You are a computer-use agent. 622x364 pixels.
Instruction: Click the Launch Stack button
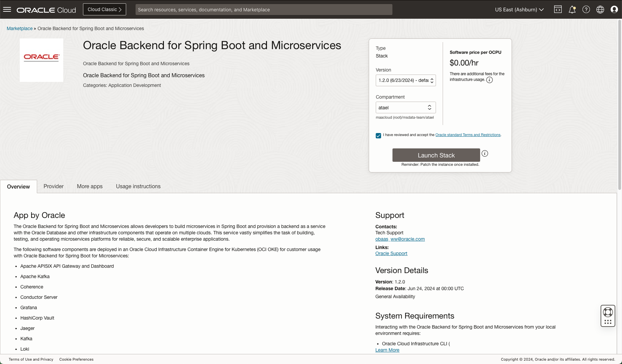click(436, 155)
